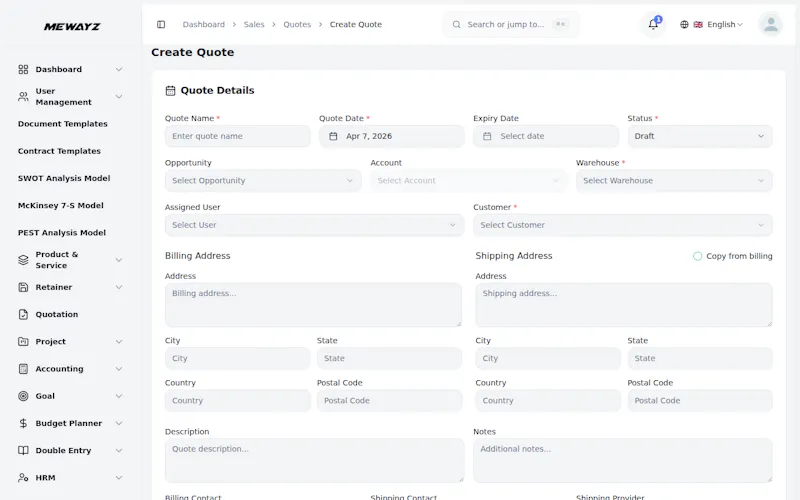The width and height of the screenshot is (800, 500).
Task: Click the search magnifier icon
Action: click(x=457, y=24)
